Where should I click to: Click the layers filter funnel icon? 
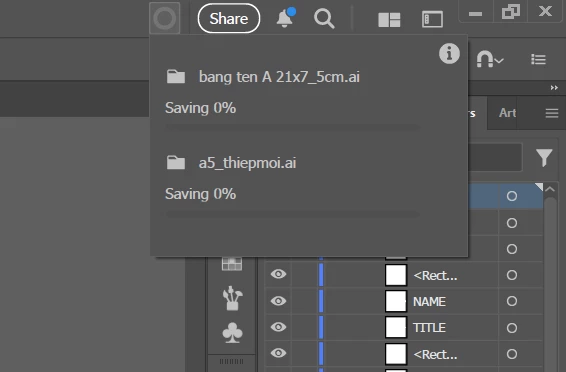[x=544, y=158]
